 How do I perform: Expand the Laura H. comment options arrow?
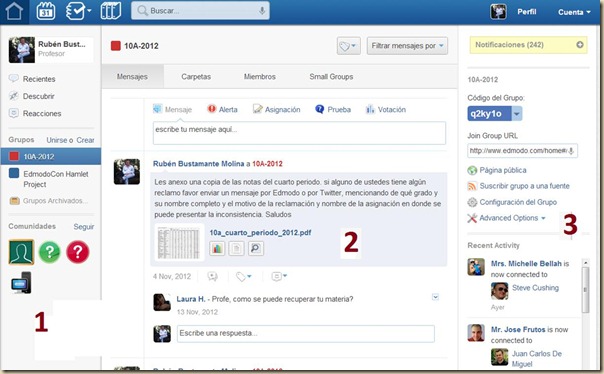pos(435,297)
